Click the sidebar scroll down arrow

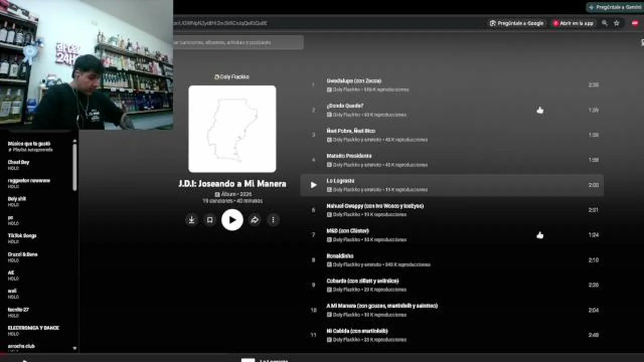coord(75,348)
